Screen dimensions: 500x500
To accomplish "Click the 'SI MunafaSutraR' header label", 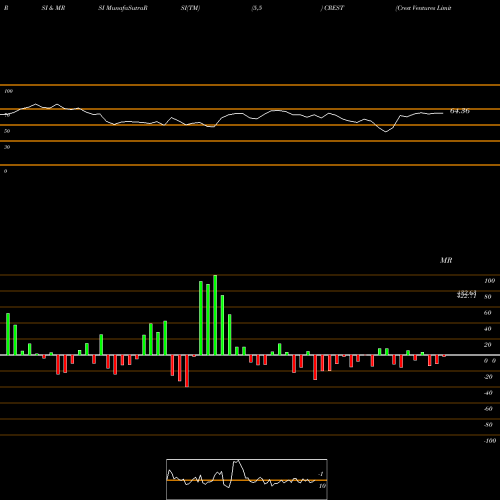I will pyautogui.click(x=123, y=8).
